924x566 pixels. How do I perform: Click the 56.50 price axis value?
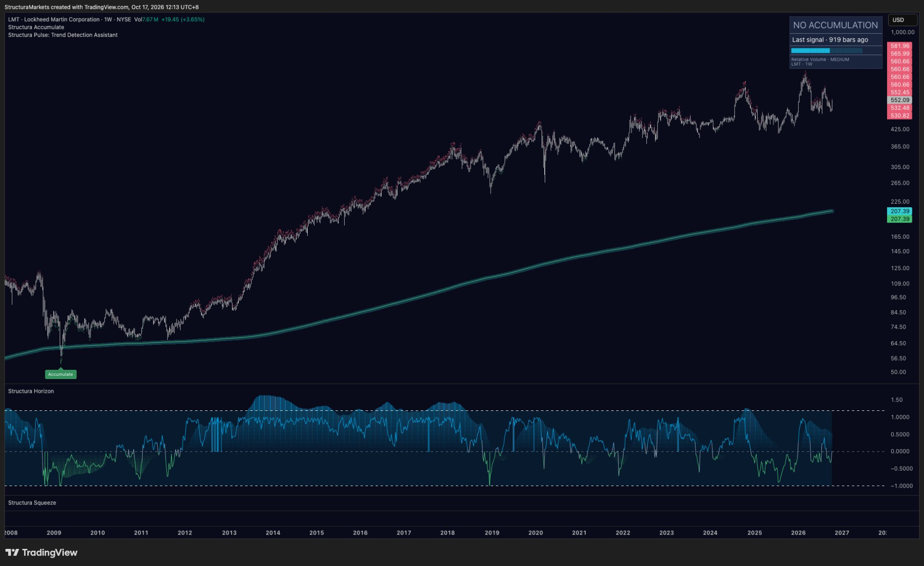point(898,359)
